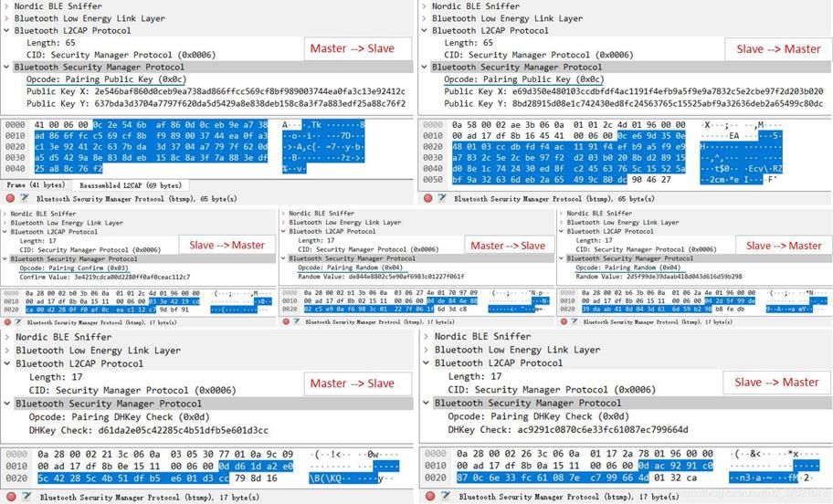Collapse Bluetooth L2CAP Protocol in e69d35 public key panel
Image resolution: width=833 pixels, height=504 pixels.
pos(424,30)
